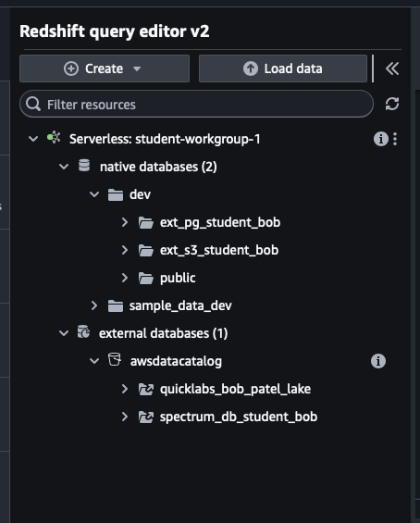Collapse the awsdatacatalog chevron
The height and width of the screenshot is (523, 420).
tap(94, 361)
